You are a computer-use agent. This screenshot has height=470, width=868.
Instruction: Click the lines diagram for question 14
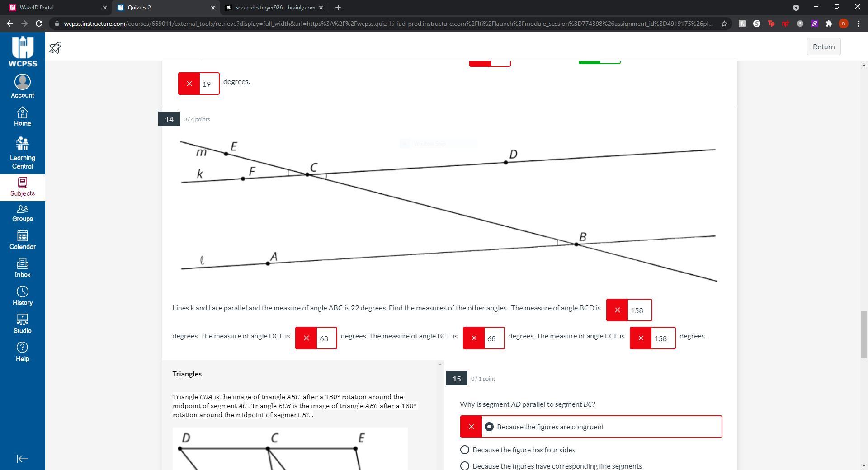(x=449, y=211)
